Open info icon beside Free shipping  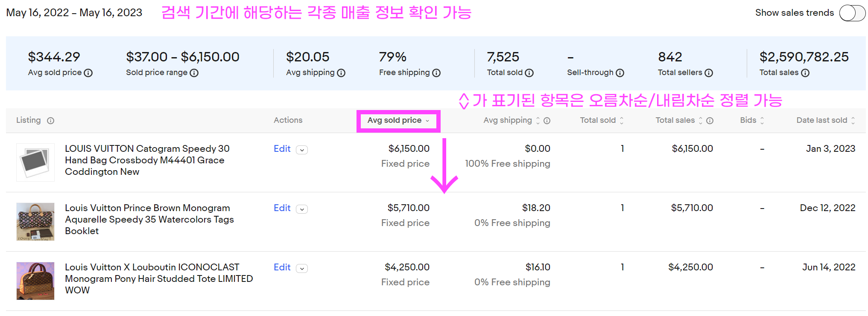click(436, 73)
